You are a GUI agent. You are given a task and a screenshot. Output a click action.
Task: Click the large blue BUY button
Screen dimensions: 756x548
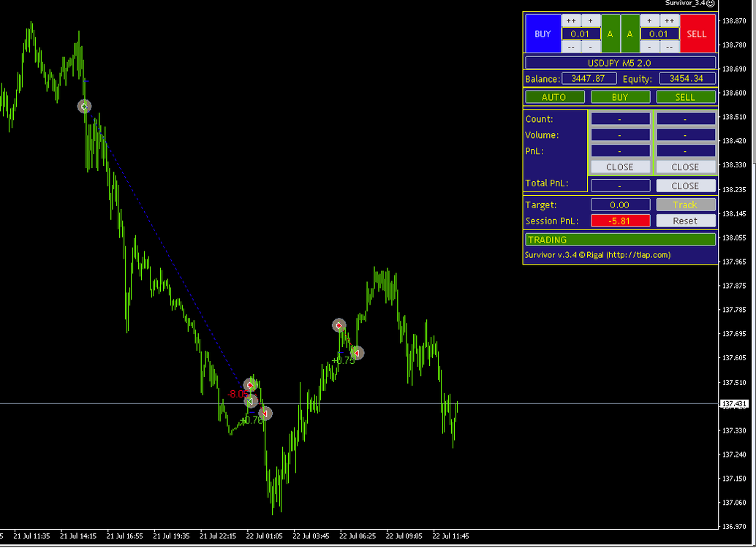tap(543, 34)
